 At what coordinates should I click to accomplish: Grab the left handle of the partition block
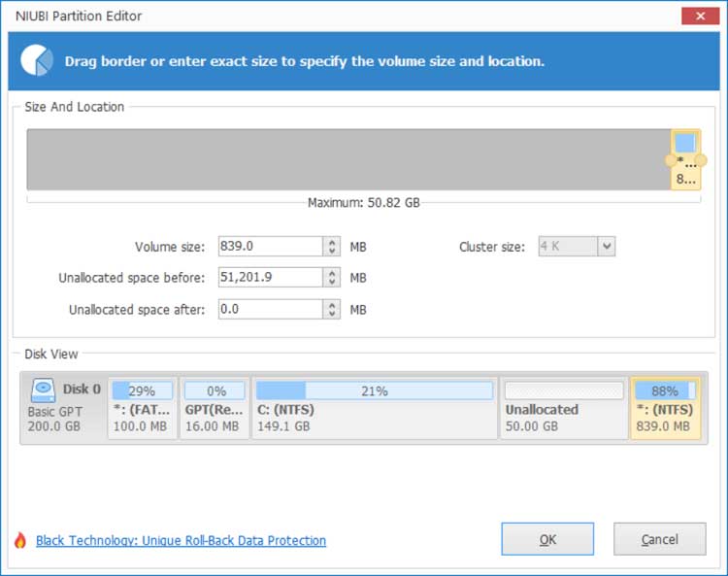pyautogui.click(x=671, y=160)
